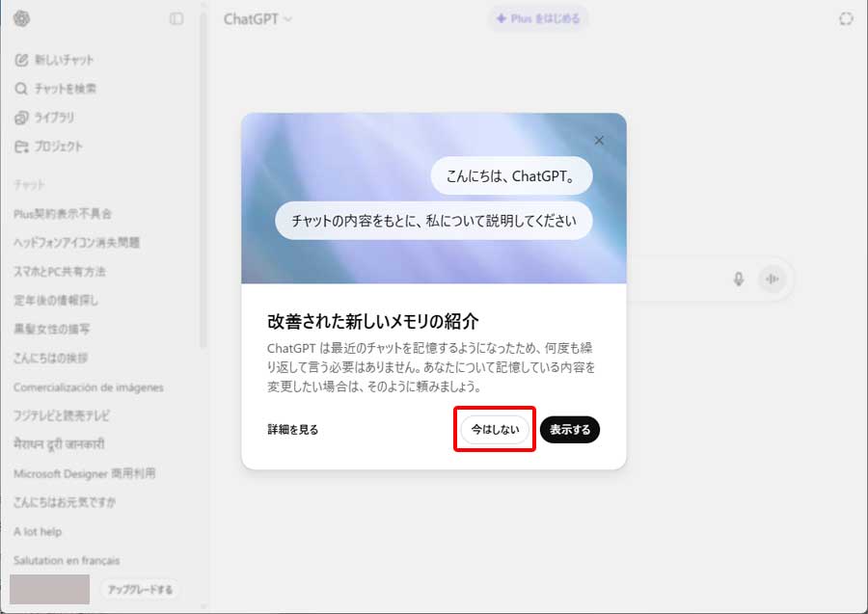This screenshot has height=614, width=868.
Task: Click the Plus をはじめる button
Action: [x=537, y=18]
